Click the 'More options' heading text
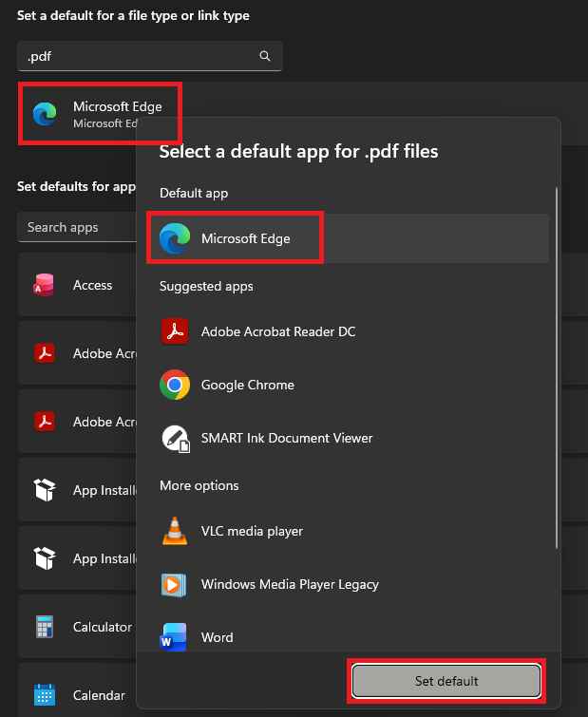Image resolution: width=588 pixels, height=717 pixels. pyautogui.click(x=199, y=485)
